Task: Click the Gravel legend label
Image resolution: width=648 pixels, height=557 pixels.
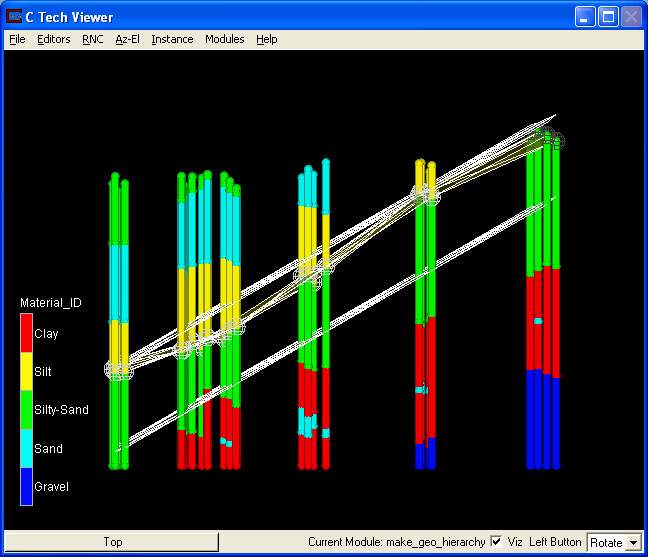Action: point(52,486)
